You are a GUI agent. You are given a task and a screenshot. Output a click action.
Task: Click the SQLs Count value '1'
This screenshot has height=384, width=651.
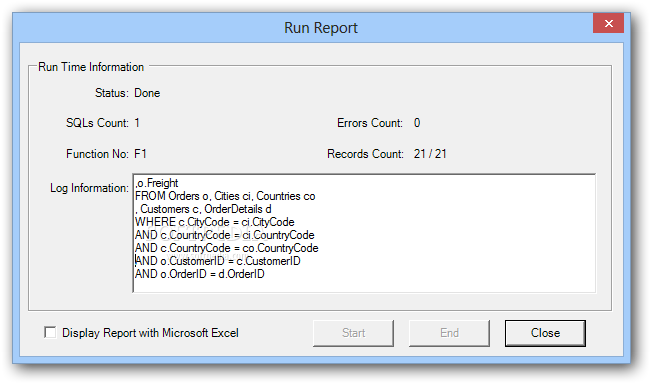click(x=137, y=123)
